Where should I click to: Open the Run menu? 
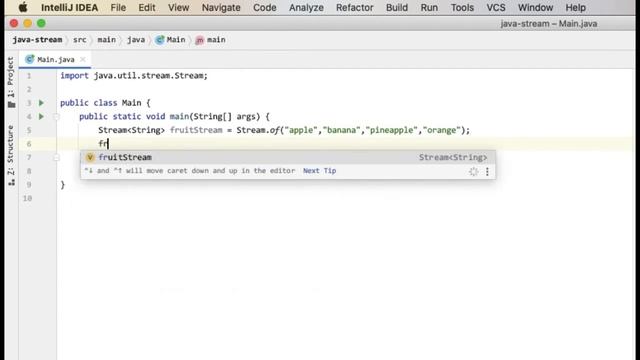pyautogui.click(x=429, y=7)
